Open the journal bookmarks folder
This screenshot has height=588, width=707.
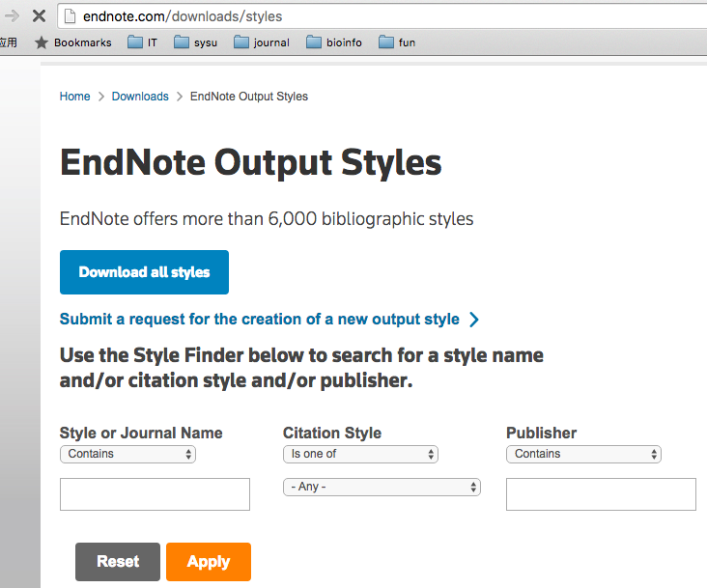(262, 42)
